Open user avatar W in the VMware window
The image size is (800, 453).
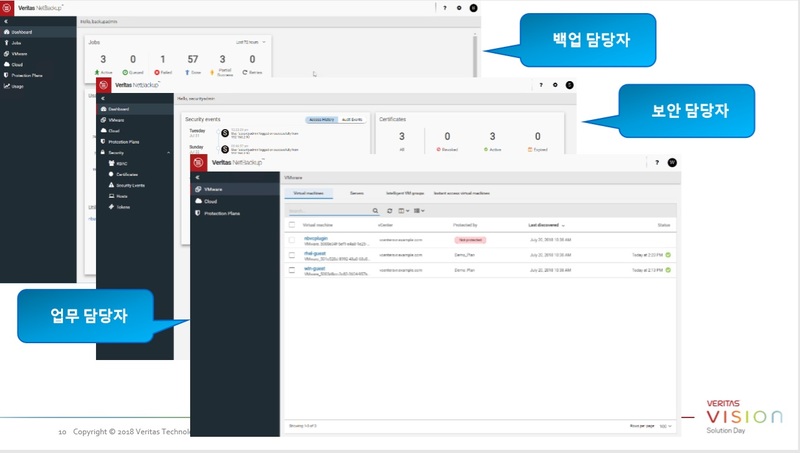coord(672,163)
